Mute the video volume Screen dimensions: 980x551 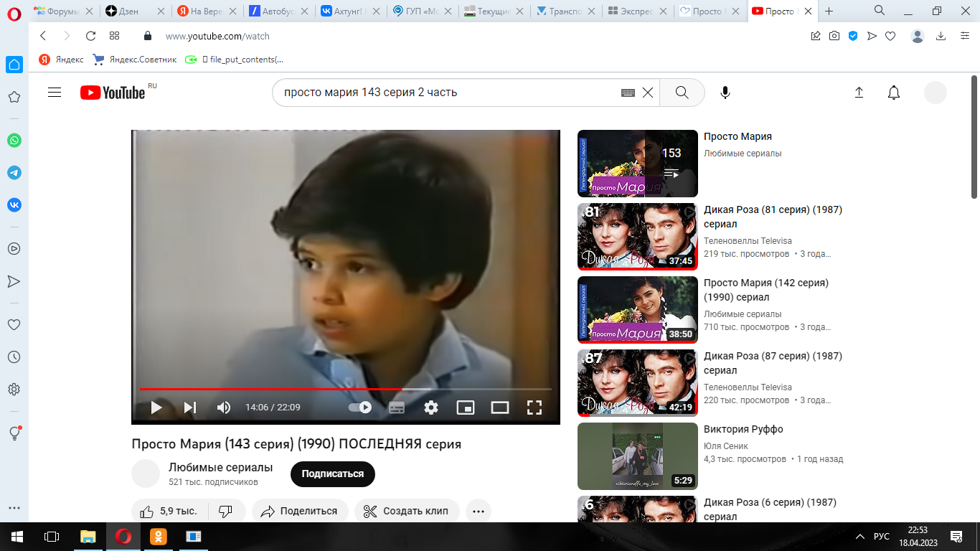pyautogui.click(x=224, y=408)
